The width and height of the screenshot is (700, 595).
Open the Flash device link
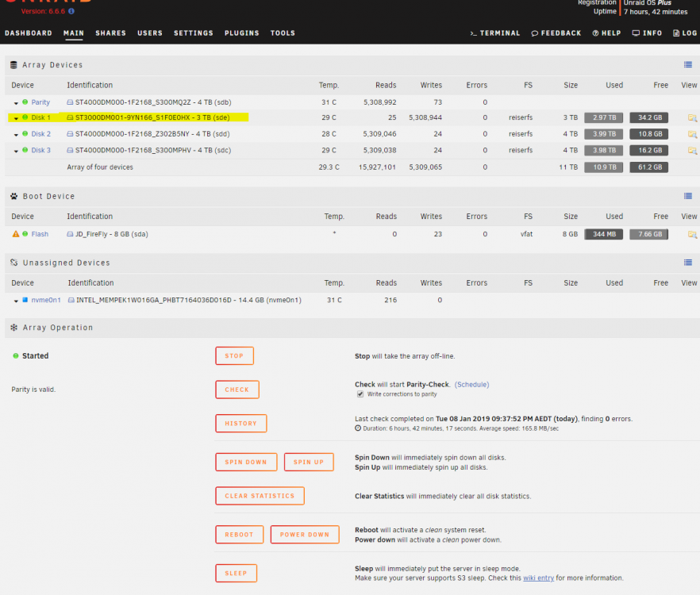click(40, 234)
